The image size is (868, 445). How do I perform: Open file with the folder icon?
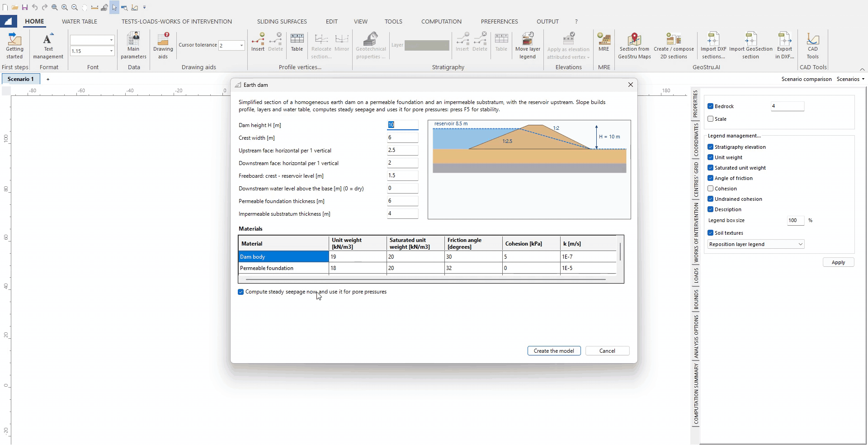[x=15, y=7]
